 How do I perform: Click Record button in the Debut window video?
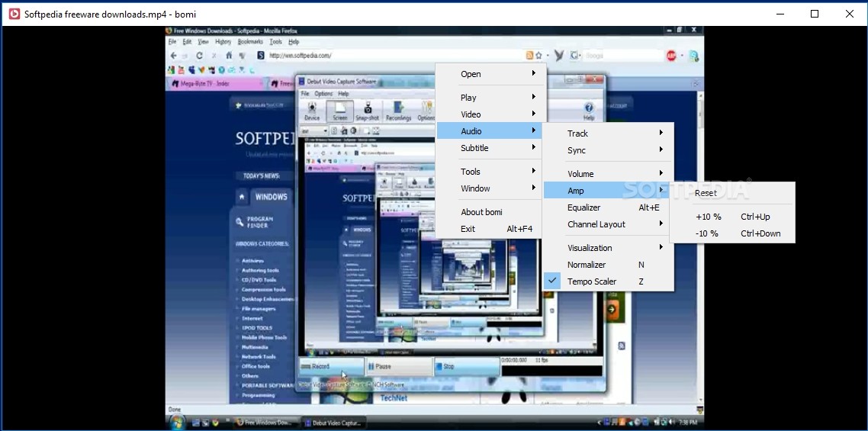(x=331, y=367)
